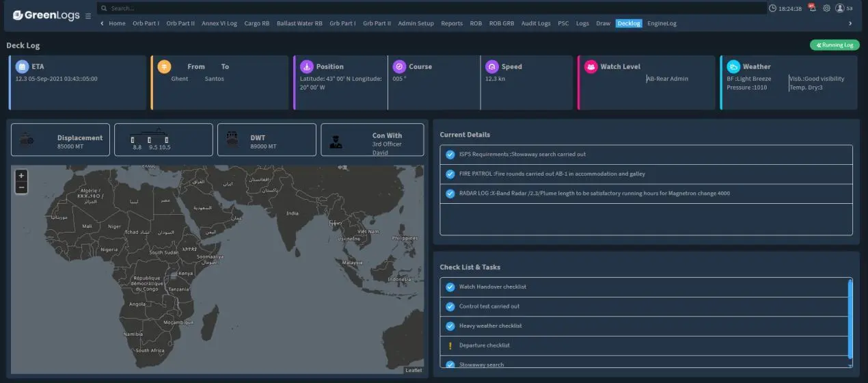
Task: Click the Weather cloud icon
Action: [733, 66]
